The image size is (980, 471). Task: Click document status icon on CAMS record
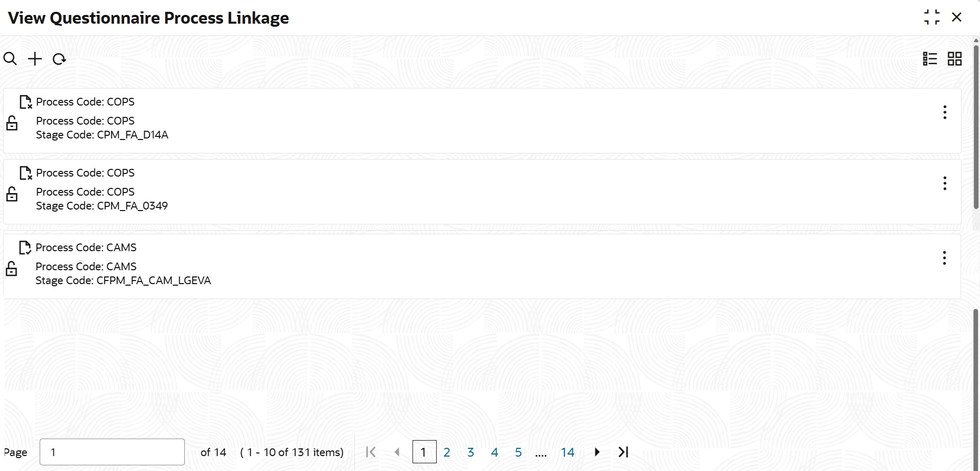click(x=25, y=248)
